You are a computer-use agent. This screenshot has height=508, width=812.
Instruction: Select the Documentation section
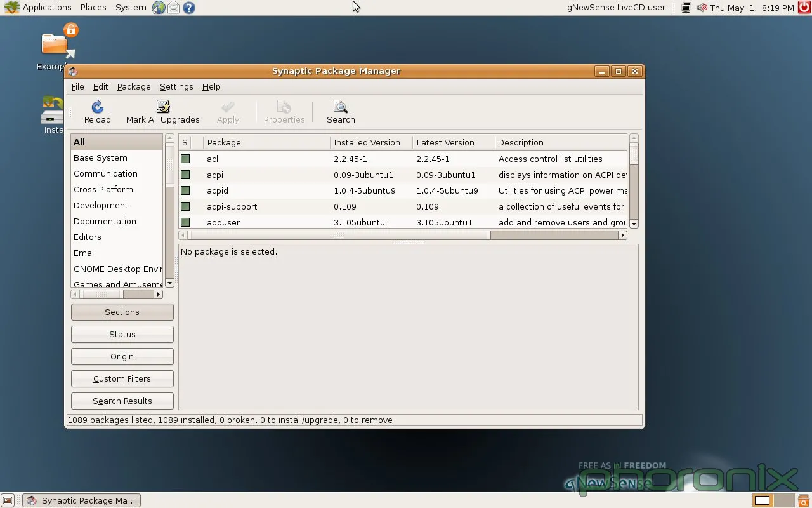point(117,221)
